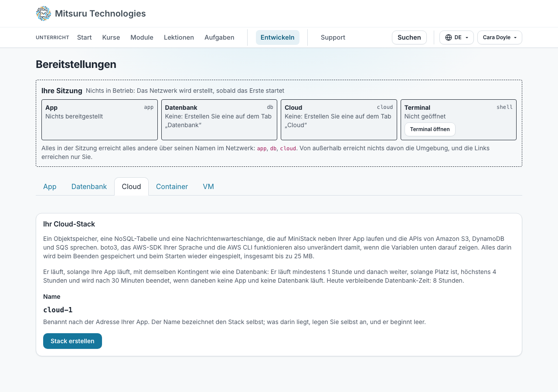Open the Container tab
Viewport: 558px width, 392px height.
coord(172,186)
